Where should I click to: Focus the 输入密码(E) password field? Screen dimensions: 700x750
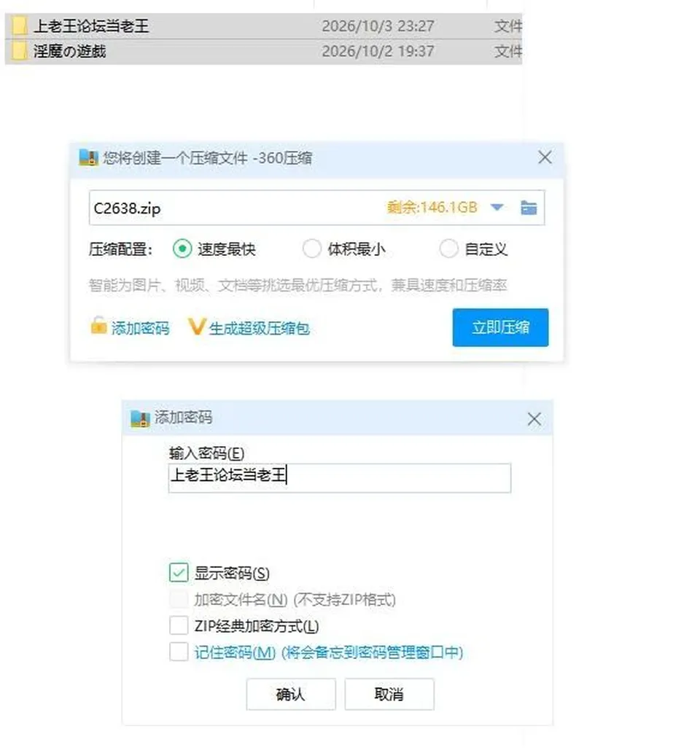click(x=340, y=478)
